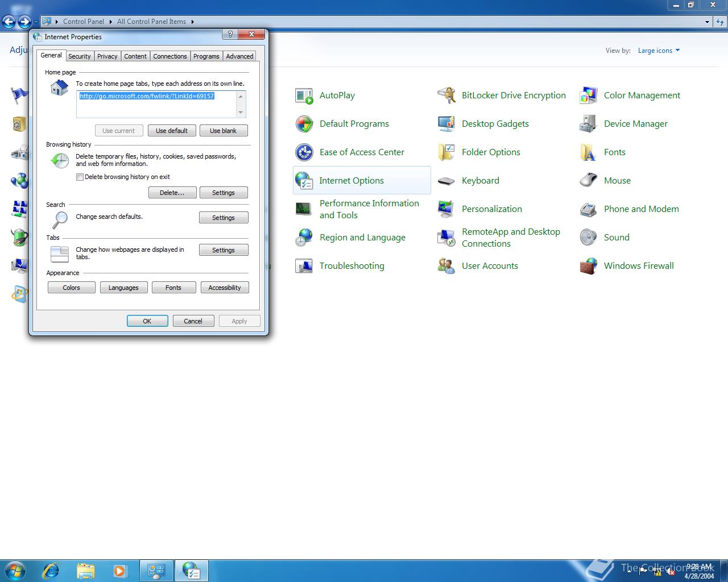This screenshot has height=582, width=728.
Task: Click the Forward navigation arrow
Action: click(x=24, y=22)
